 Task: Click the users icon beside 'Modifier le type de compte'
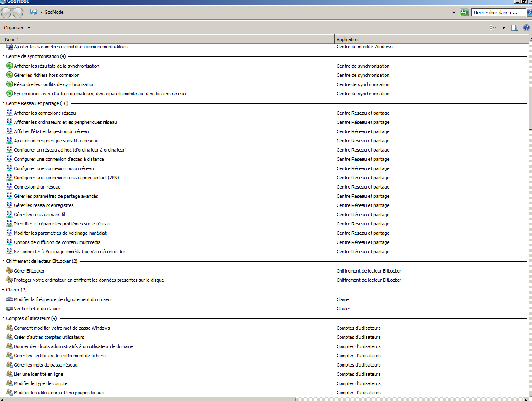coord(9,383)
